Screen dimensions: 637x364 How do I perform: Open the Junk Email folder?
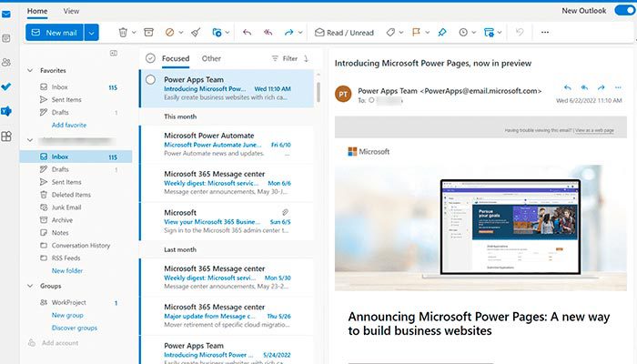click(66, 207)
